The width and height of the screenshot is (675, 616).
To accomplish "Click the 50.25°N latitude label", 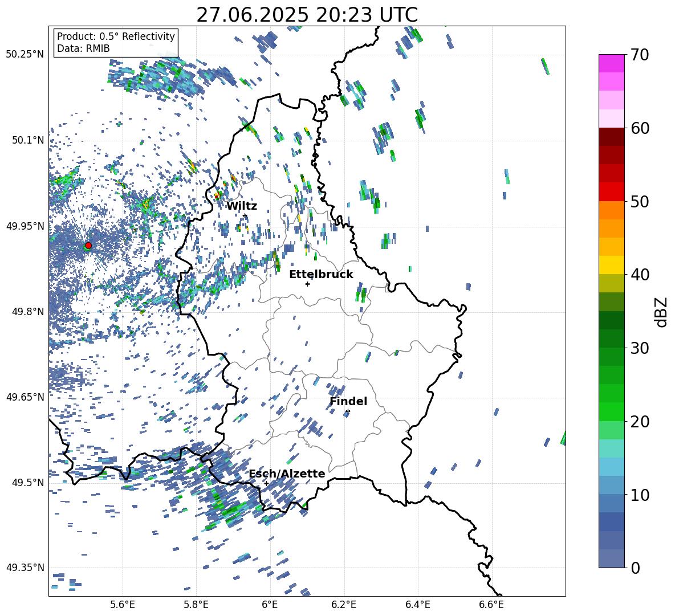I will pyautogui.click(x=25, y=55).
